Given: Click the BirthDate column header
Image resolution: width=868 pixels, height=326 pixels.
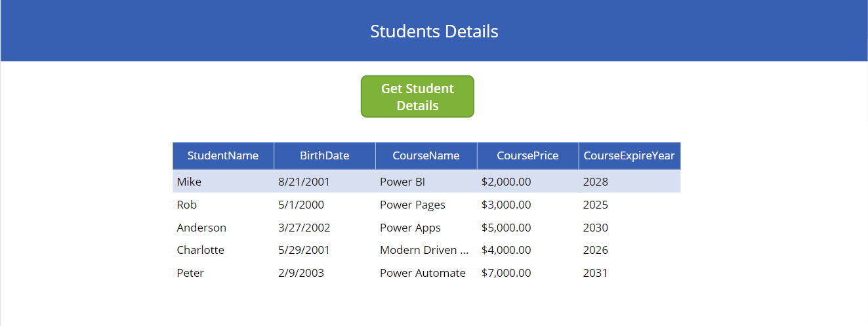Looking at the screenshot, I should pos(325,156).
